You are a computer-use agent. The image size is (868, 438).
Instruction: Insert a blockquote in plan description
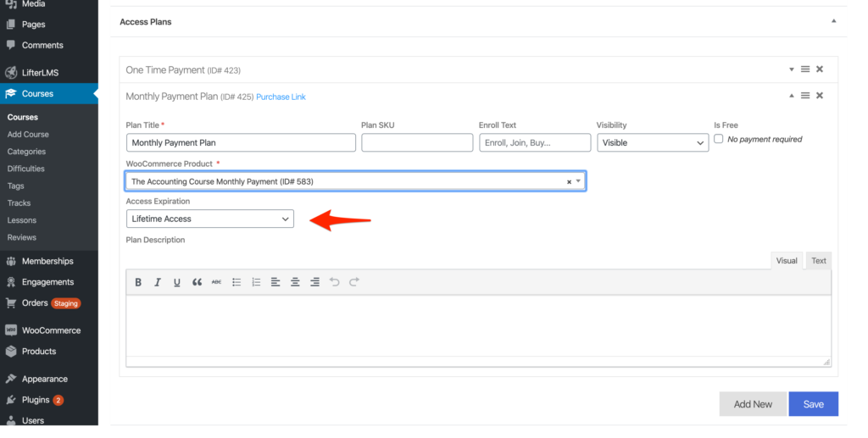point(197,282)
